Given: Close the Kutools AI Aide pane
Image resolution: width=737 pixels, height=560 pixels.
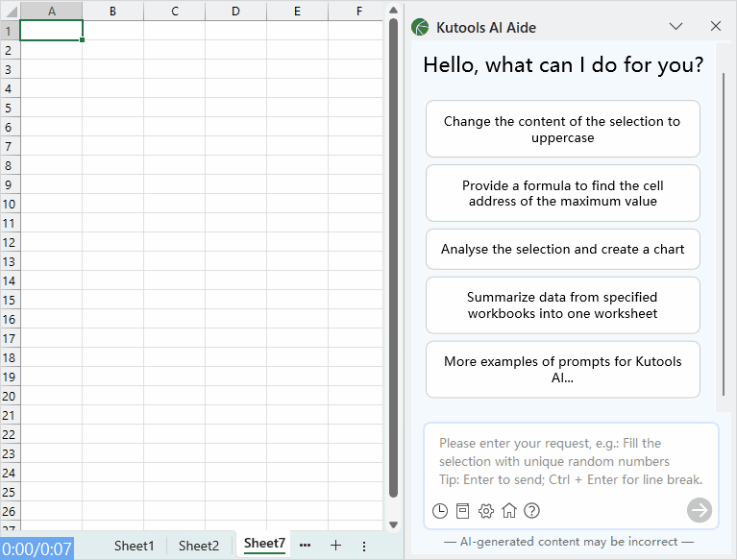Looking at the screenshot, I should pos(715,26).
